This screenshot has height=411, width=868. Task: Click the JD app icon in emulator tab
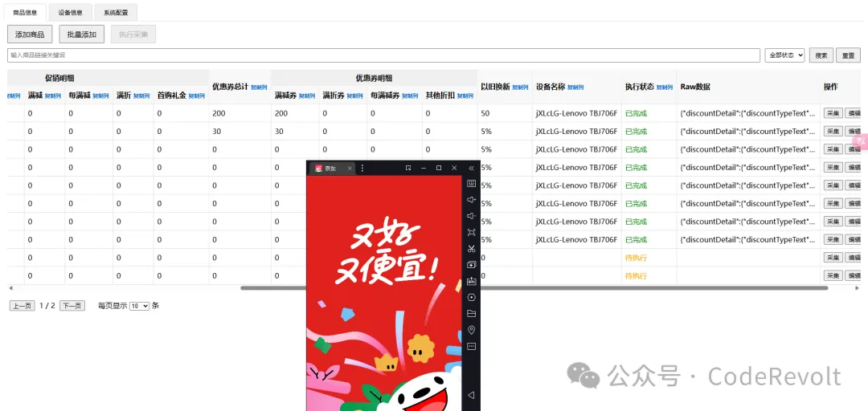tap(318, 168)
